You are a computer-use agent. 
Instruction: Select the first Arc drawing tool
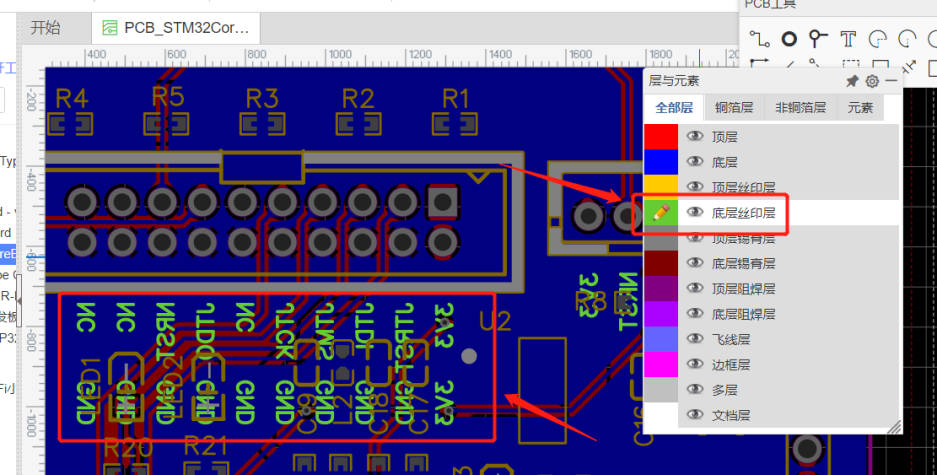pyautogui.click(x=878, y=39)
